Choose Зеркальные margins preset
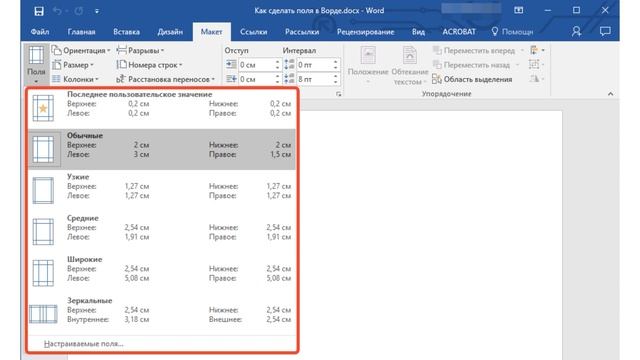The width and height of the screenshot is (640, 360). pyautogui.click(x=162, y=314)
